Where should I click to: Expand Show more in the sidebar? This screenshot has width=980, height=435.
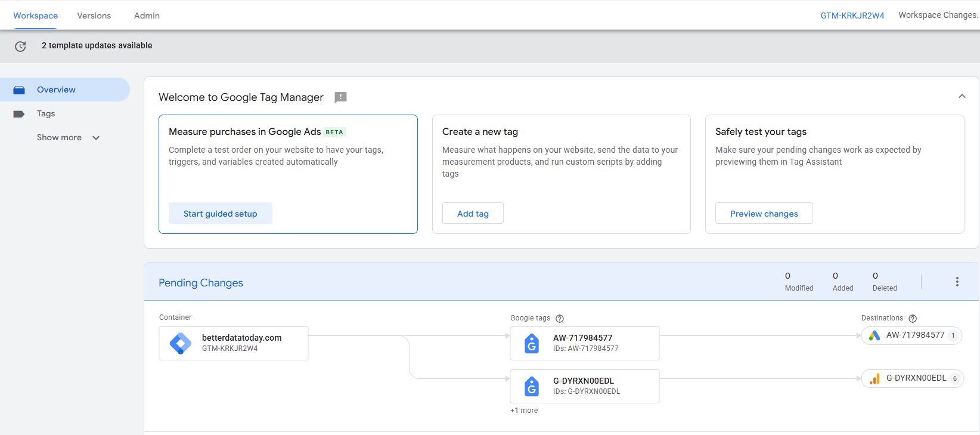68,137
